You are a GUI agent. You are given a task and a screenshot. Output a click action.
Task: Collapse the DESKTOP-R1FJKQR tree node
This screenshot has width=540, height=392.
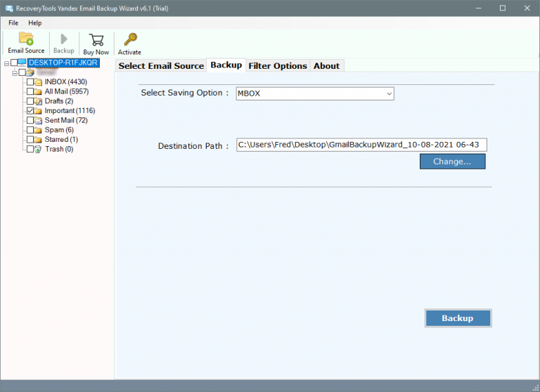(6, 63)
